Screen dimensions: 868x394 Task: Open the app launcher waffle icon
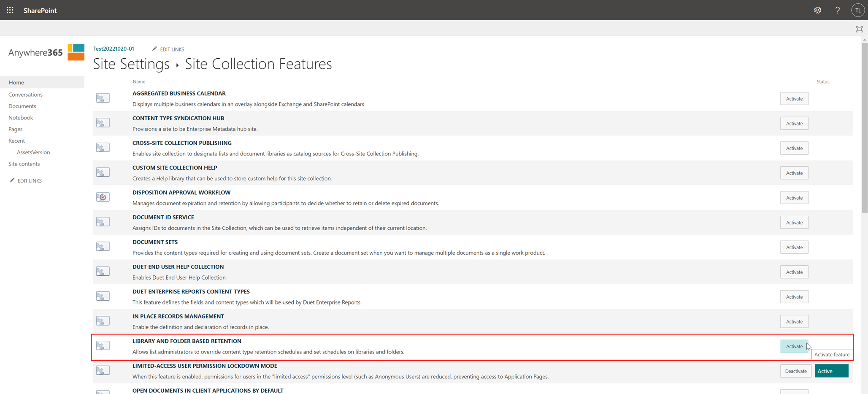tap(10, 10)
